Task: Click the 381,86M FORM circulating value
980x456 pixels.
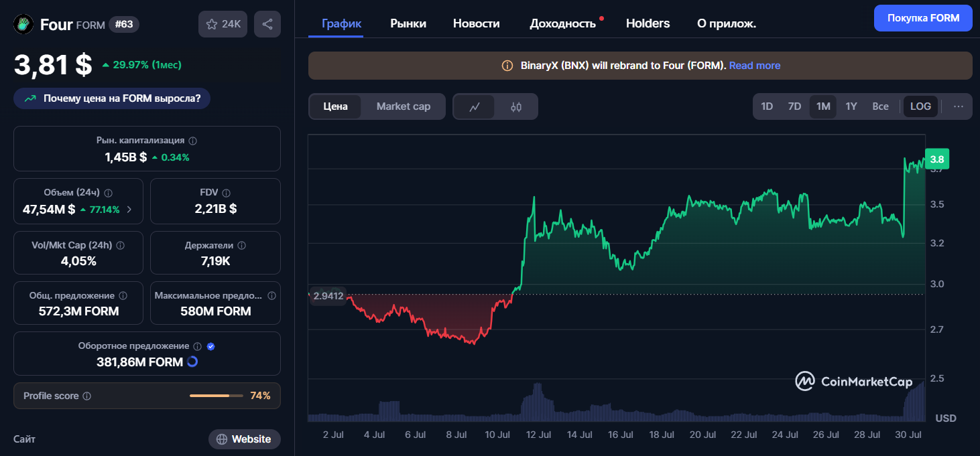Action: point(140,362)
